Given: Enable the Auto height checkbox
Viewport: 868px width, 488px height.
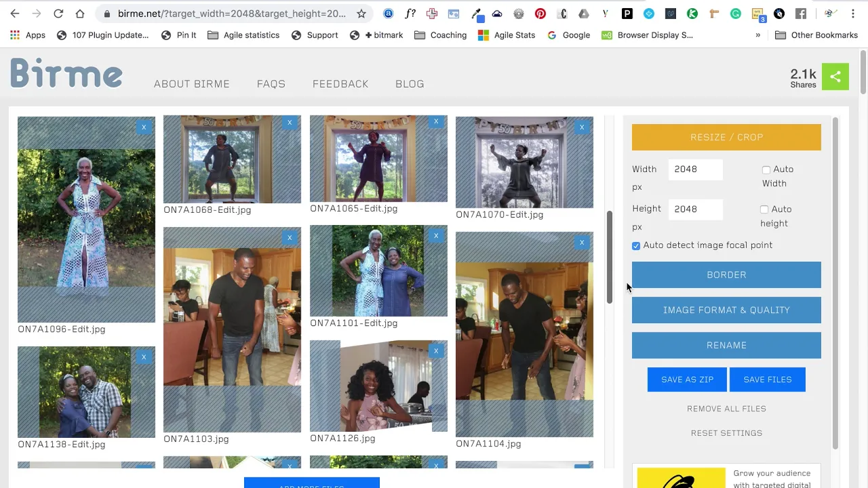Looking at the screenshot, I should [764, 209].
